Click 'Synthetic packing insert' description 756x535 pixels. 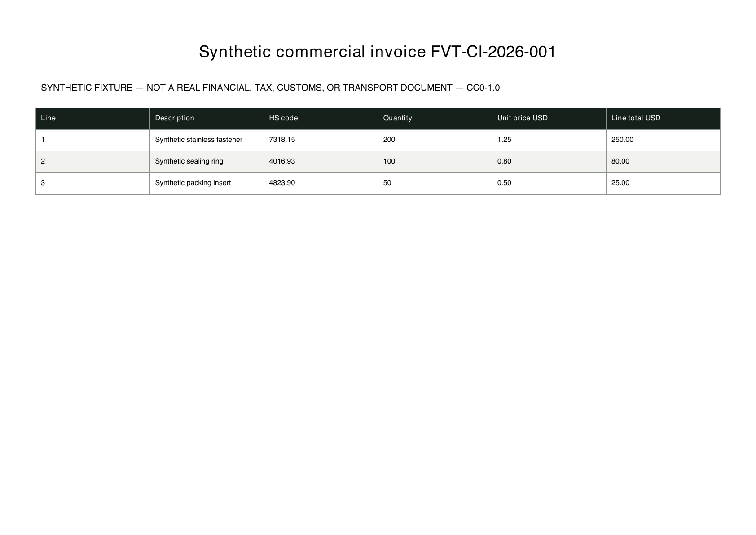[193, 183]
